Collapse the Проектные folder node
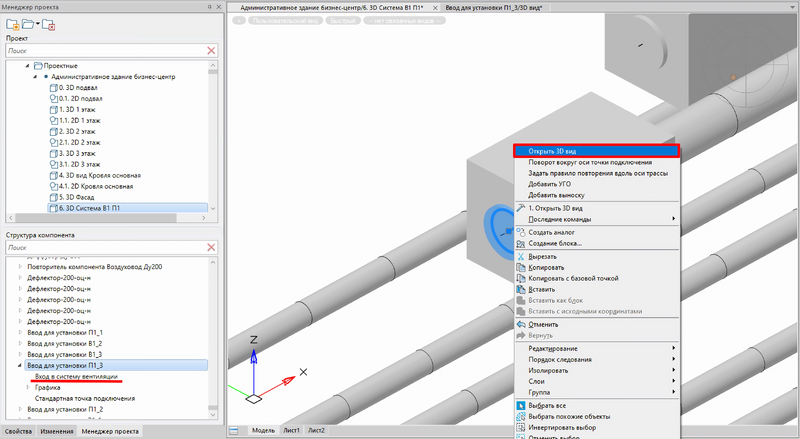Screen dimensions: 800x439 tap(28, 66)
